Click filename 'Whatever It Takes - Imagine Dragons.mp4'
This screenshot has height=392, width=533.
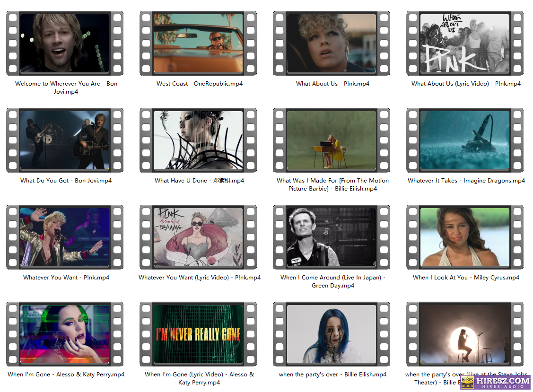(466, 181)
